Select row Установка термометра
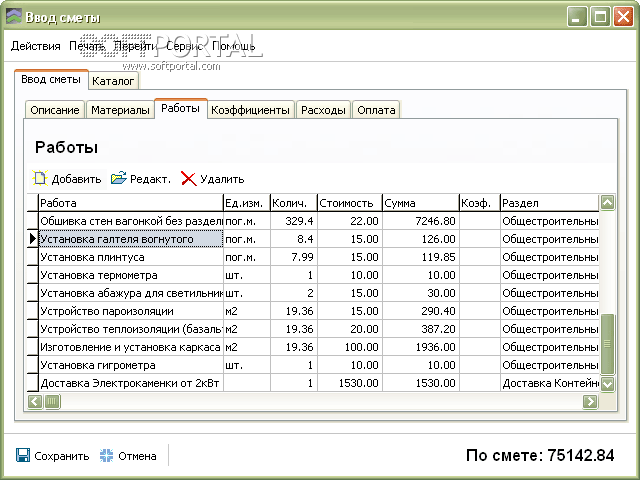Image resolution: width=640 pixels, height=480 pixels. click(313, 275)
